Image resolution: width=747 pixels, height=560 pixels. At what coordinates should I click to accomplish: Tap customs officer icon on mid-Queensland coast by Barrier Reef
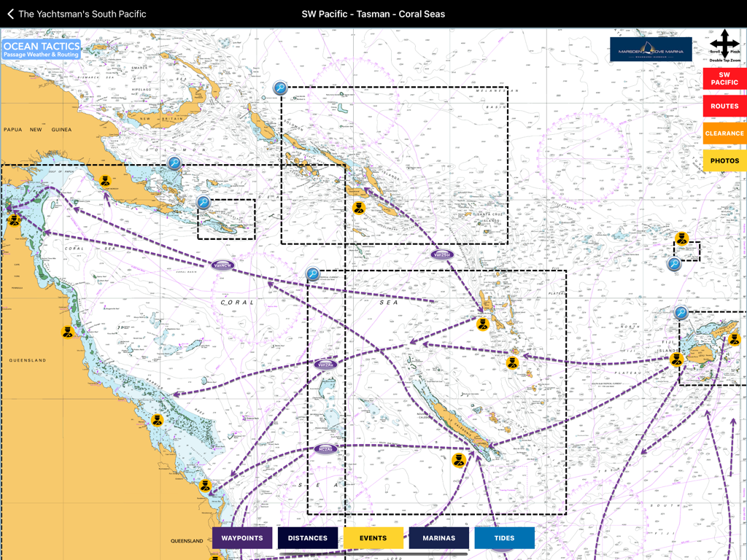pos(157,420)
